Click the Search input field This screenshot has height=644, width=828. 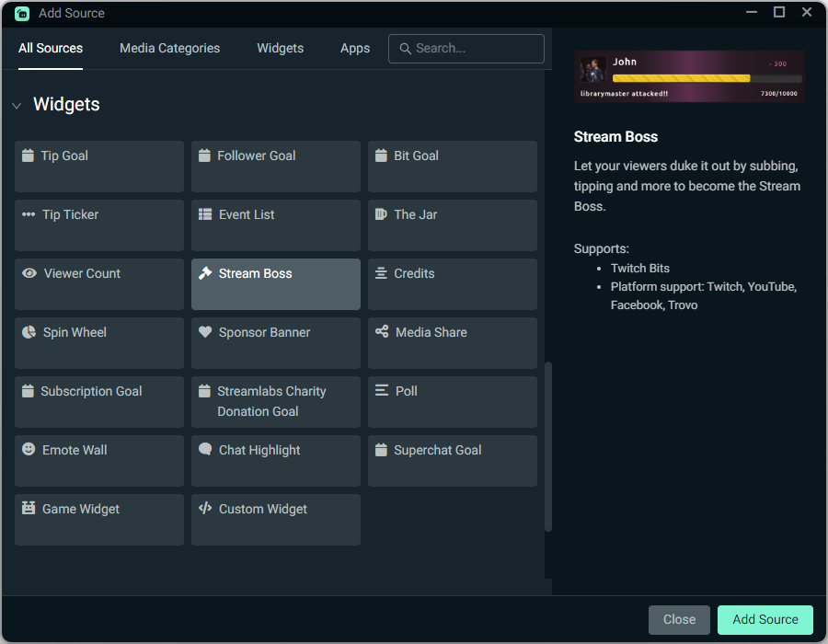coord(466,48)
